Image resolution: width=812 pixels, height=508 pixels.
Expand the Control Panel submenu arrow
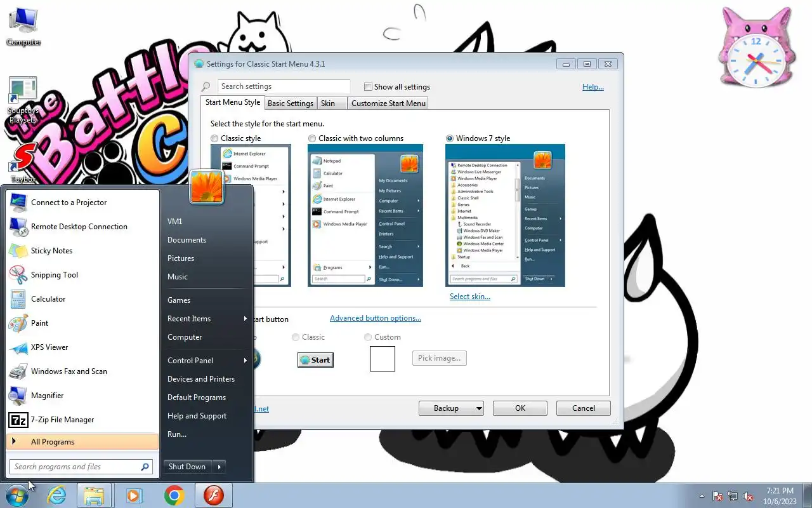click(246, 361)
